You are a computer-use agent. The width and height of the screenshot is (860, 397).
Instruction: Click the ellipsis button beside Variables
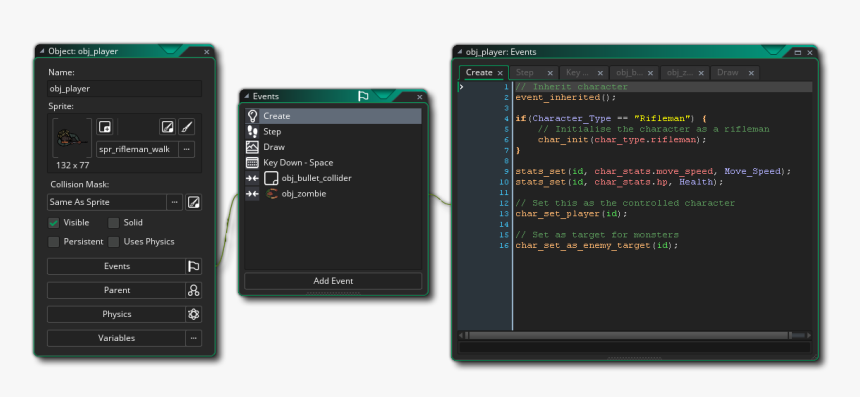click(194, 338)
